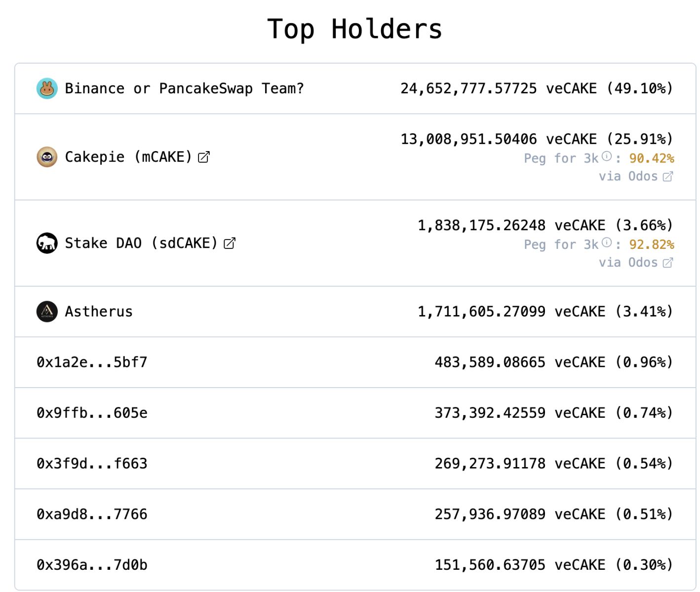Click the Stake DAO logo icon
The image size is (700, 592).
tap(47, 243)
